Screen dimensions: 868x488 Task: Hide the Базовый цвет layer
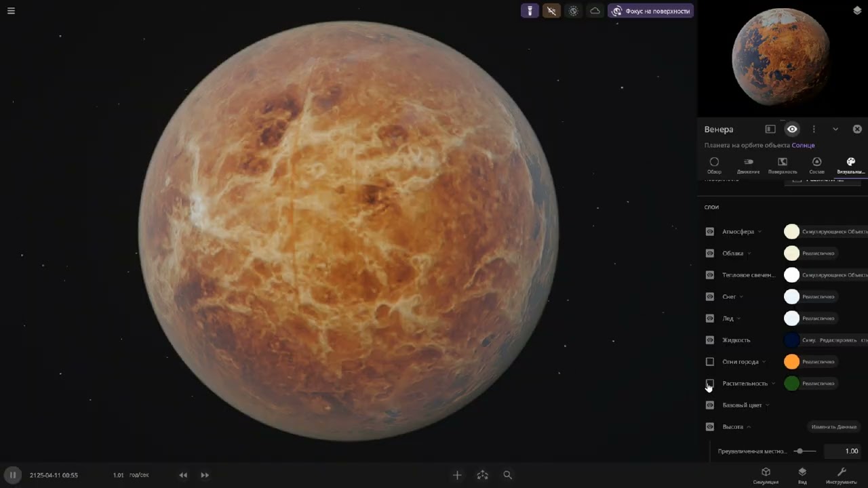tap(710, 405)
